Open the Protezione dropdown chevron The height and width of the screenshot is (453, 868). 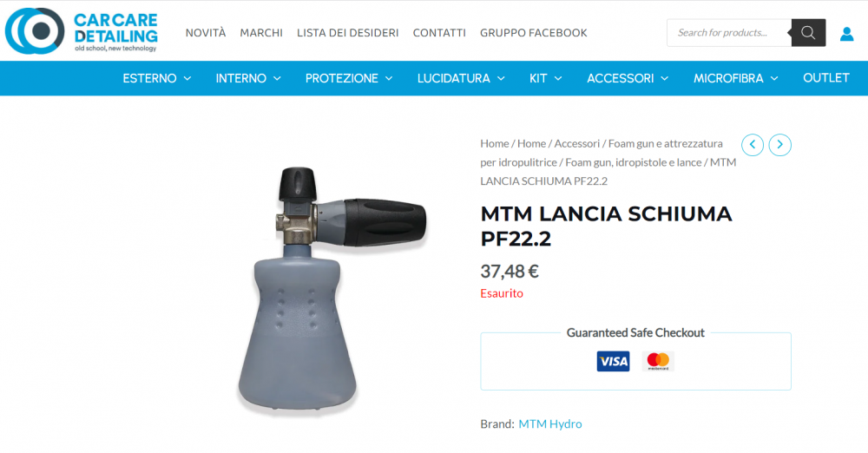389,79
